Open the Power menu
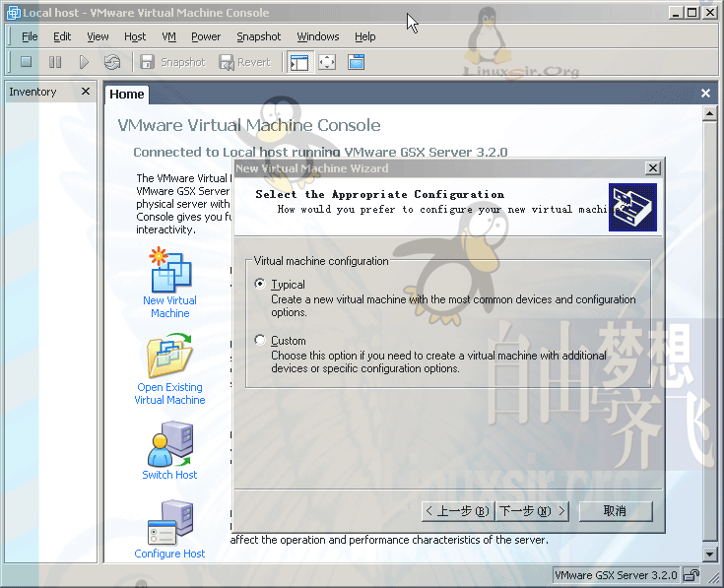This screenshot has height=588, width=724. 206,36
